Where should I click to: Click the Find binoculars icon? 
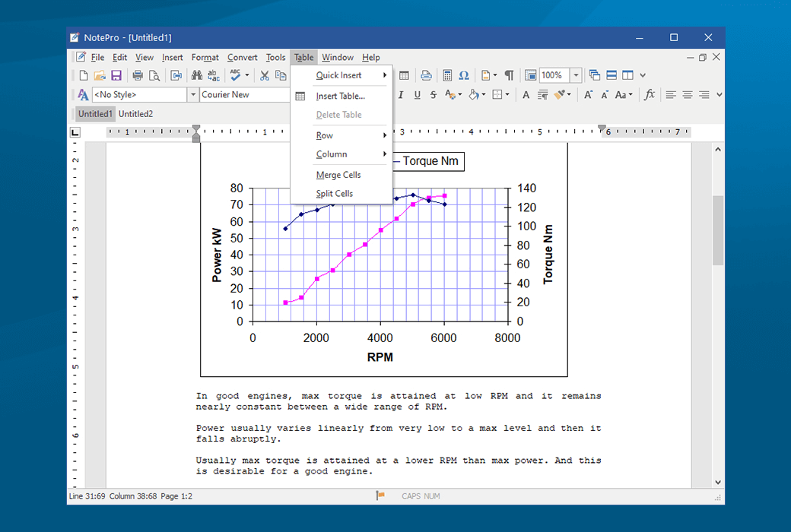tap(197, 75)
